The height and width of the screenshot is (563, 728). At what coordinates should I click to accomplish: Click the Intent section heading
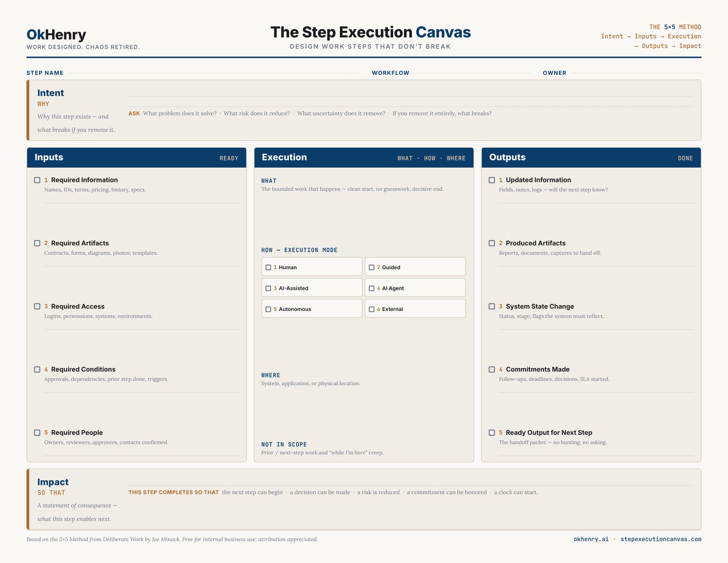50,93
